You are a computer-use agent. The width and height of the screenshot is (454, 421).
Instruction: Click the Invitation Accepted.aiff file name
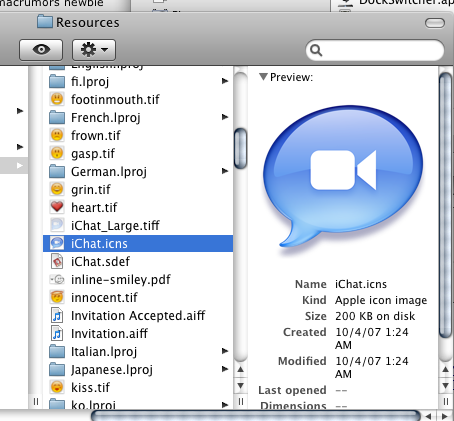[x=138, y=316]
